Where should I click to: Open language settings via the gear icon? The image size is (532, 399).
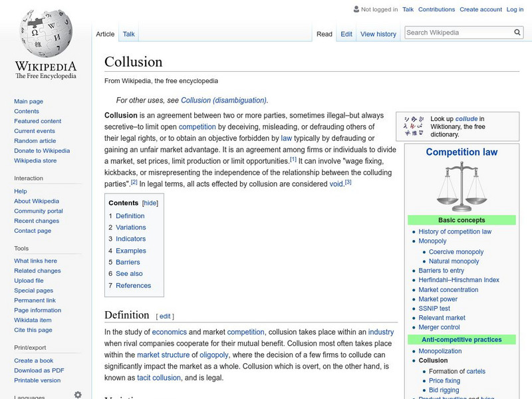tap(78, 394)
